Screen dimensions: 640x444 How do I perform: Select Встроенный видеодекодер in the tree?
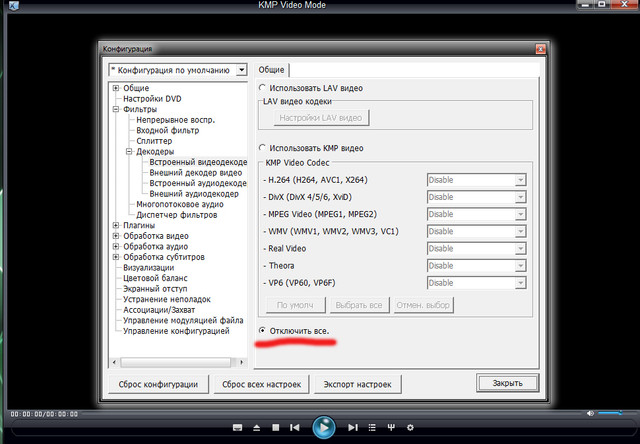(198, 162)
